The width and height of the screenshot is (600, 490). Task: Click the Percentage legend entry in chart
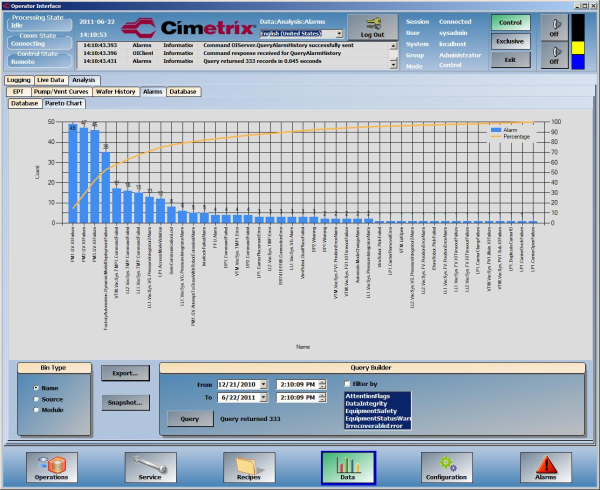510,137
